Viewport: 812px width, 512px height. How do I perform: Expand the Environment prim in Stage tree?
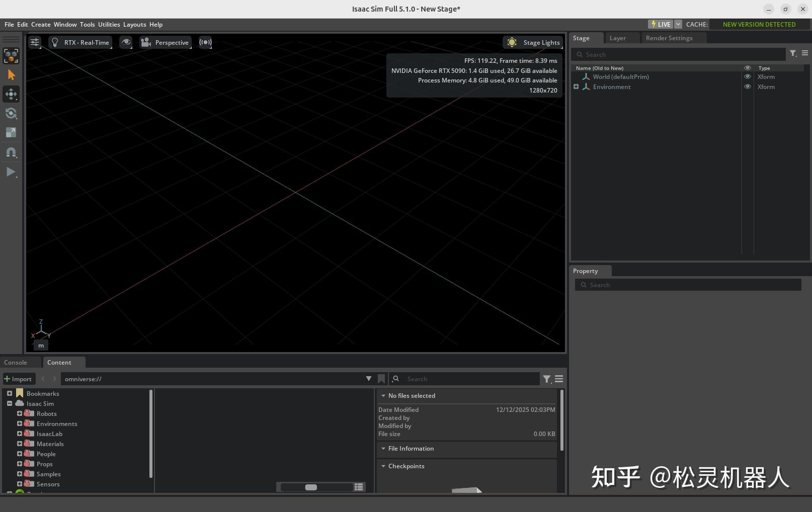tap(576, 87)
